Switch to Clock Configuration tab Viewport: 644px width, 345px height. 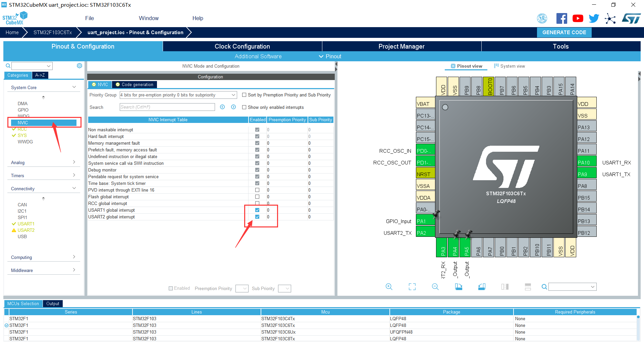click(242, 46)
